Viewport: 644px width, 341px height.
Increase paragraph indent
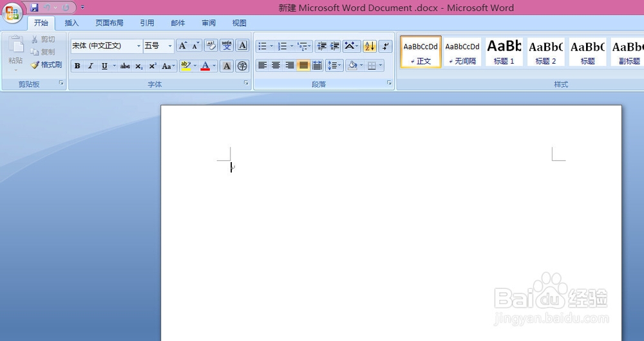coord(335,46)
